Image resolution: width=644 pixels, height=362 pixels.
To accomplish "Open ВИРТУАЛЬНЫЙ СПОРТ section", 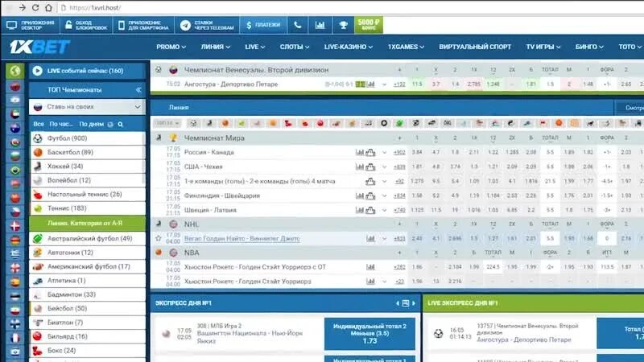I will [475, 47].
